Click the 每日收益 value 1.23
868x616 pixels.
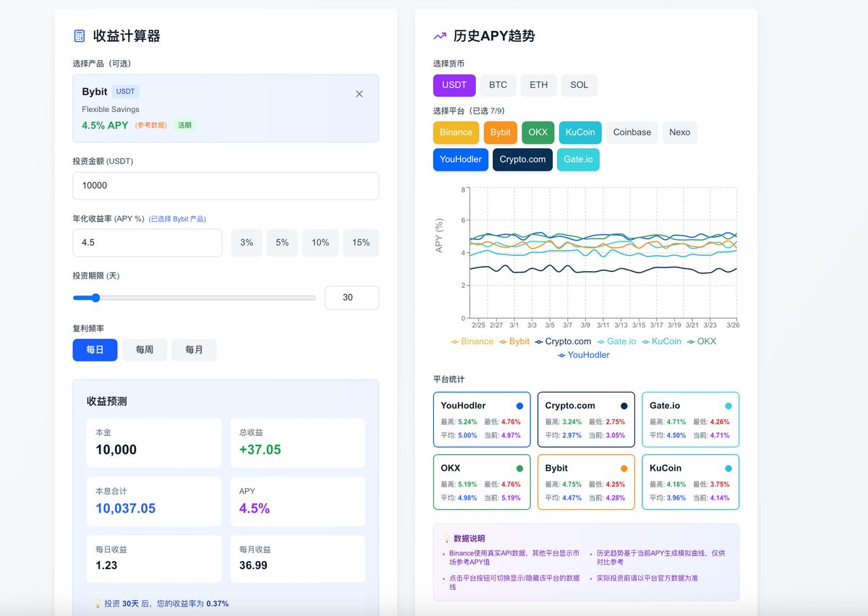106,565
